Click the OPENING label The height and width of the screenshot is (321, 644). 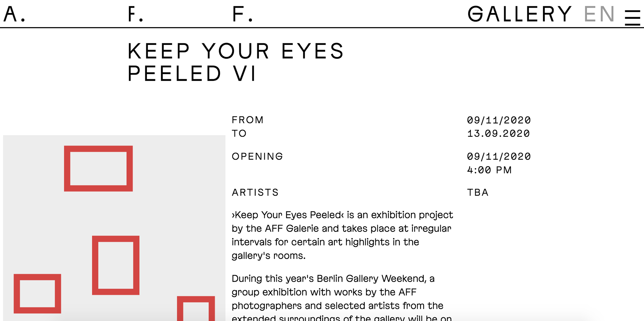(257, 157)
